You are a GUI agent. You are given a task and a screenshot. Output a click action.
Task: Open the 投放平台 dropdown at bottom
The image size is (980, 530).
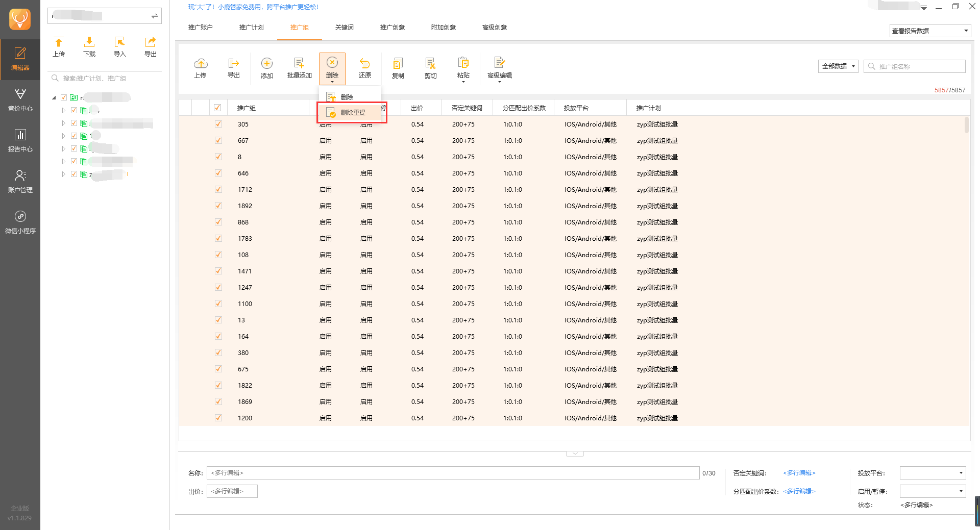pos(933,473)
